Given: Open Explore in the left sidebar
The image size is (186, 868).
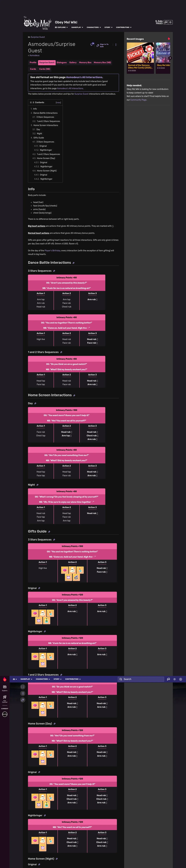Looking at the screenshot, I should click(5, 688).
